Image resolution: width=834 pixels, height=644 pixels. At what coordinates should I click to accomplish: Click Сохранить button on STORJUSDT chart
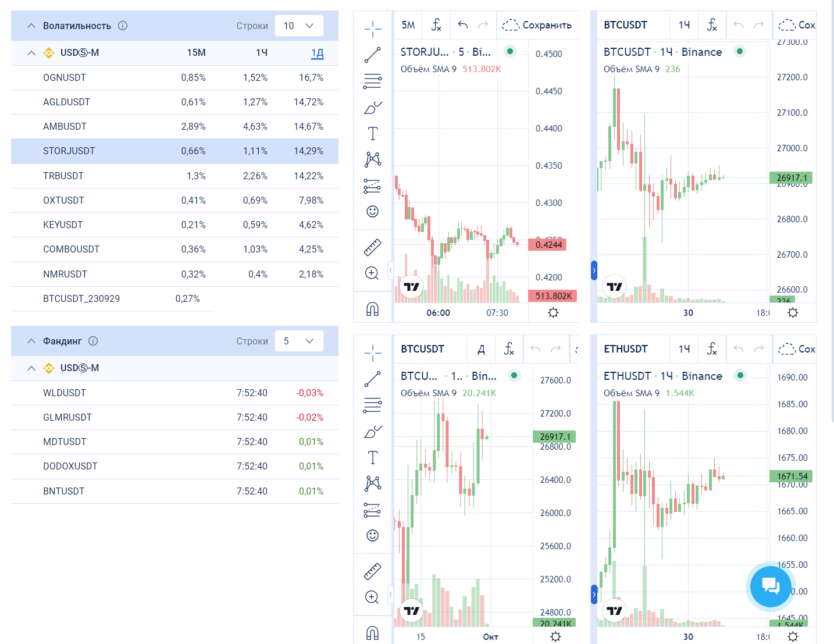point(537,25)
